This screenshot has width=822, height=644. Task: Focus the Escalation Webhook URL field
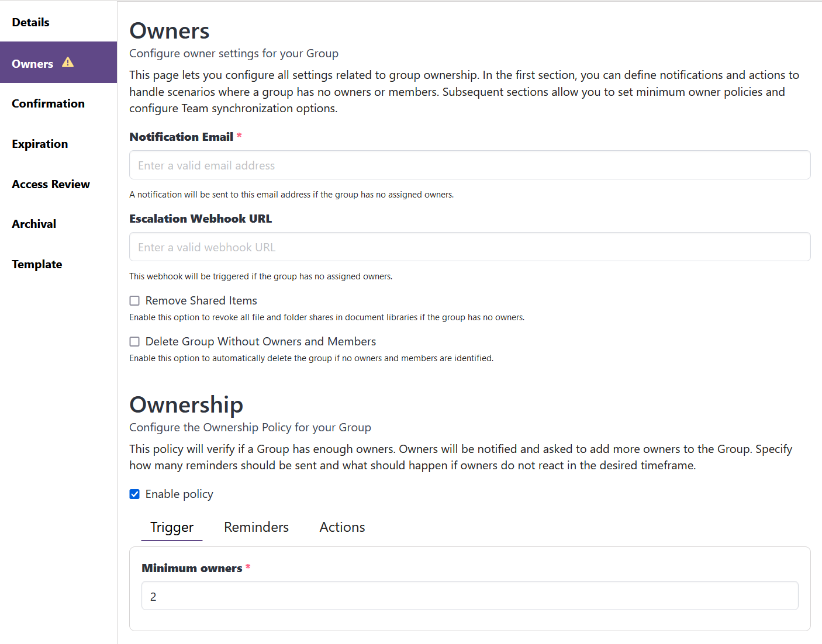tap(469, 247)
